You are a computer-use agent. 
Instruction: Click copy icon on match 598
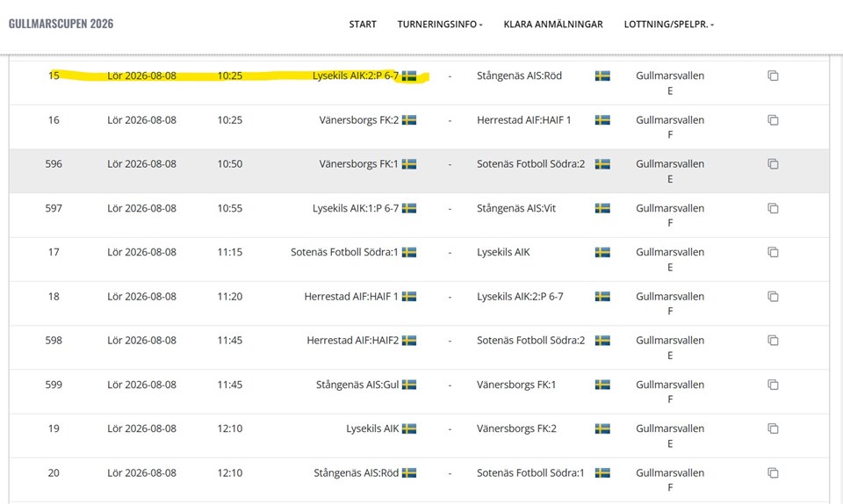pos(773,340)
